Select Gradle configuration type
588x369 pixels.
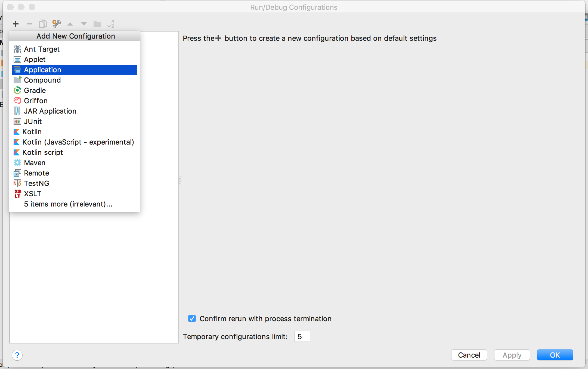[x=75, y=90]
